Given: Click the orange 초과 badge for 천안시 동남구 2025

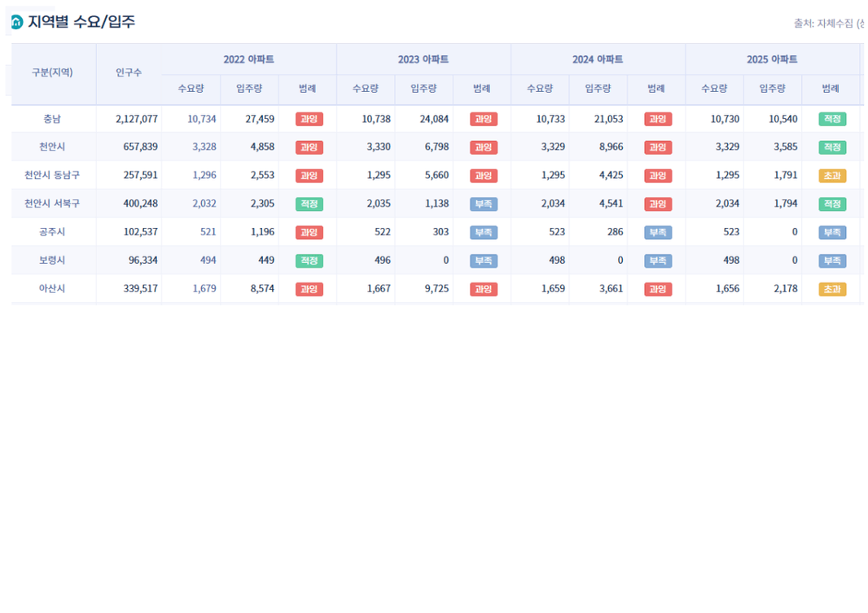Looking at the screenshot, I should (832, 175).
